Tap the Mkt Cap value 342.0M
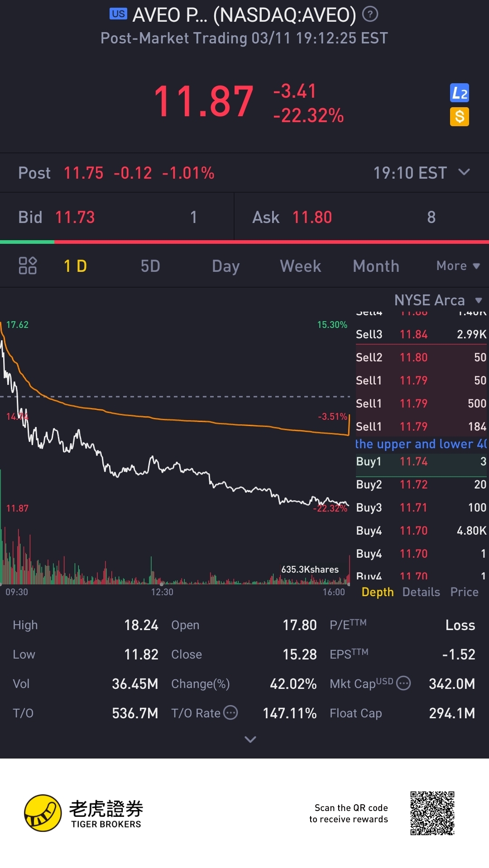The width and height of the screenshot is (489, 868). 452,684
